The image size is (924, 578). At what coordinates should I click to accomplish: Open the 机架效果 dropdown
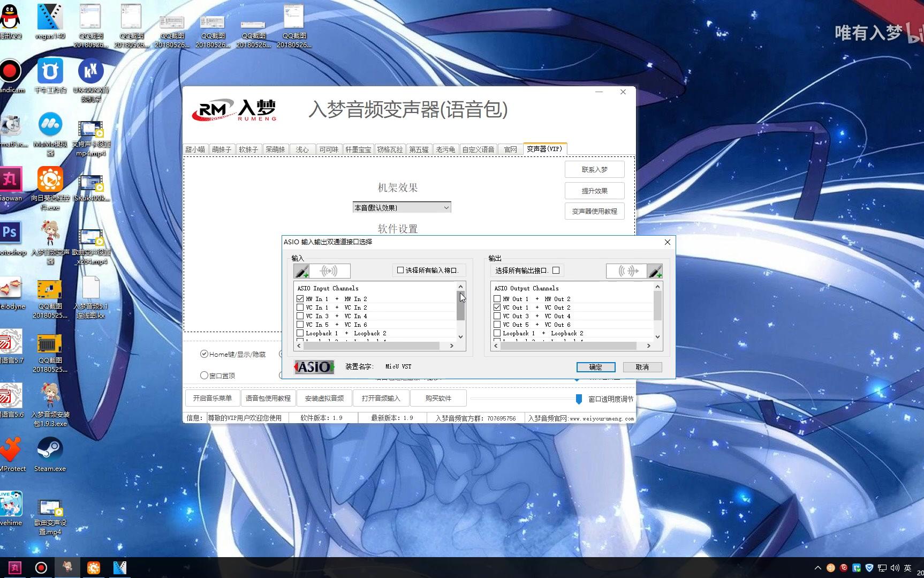click(x=402, y=207)
